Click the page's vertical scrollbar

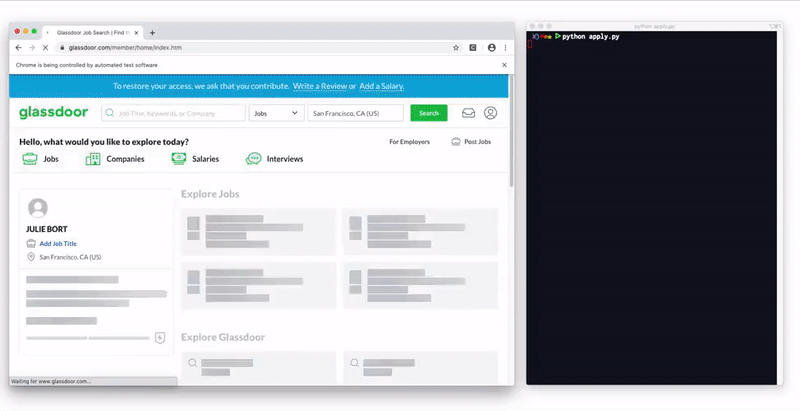point(511,132)
